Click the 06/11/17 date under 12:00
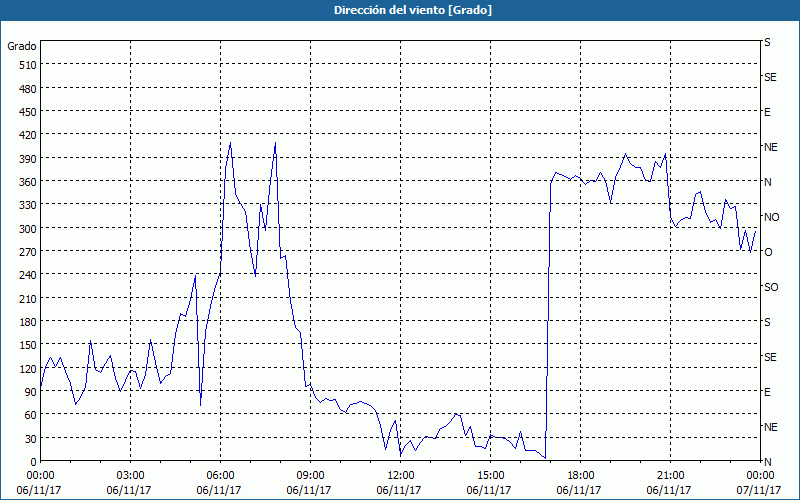The height and width of the screenshot is (500, 800). pos(399,490)
